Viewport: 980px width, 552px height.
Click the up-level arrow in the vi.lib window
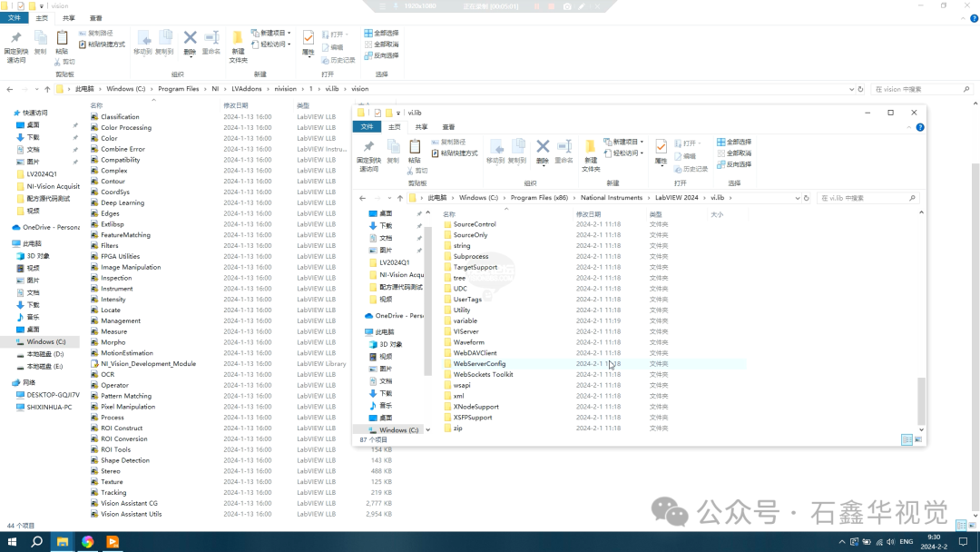point(400,198)
